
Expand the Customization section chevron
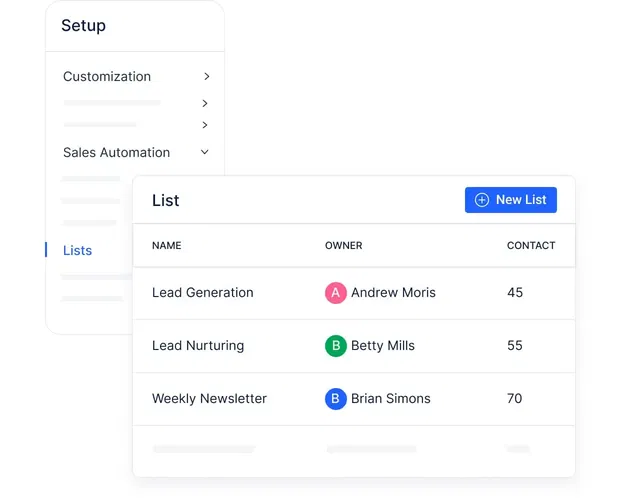[206, 76]
